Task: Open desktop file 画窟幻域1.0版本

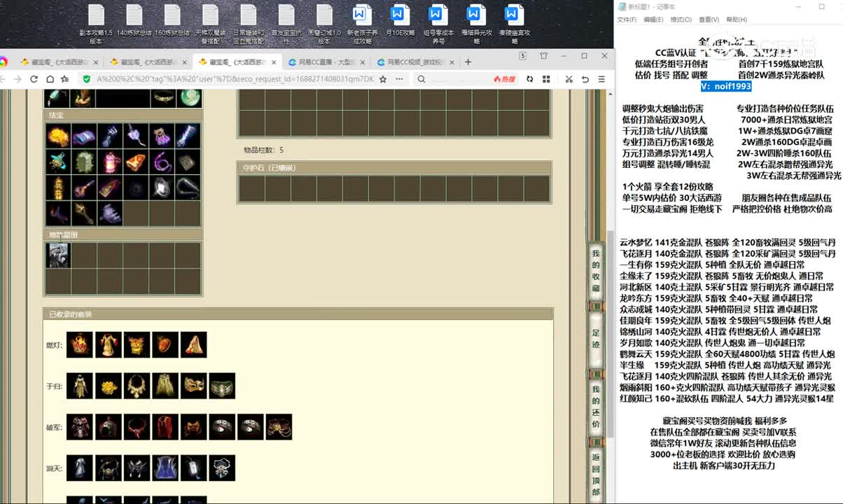Action: click(324, 24)
